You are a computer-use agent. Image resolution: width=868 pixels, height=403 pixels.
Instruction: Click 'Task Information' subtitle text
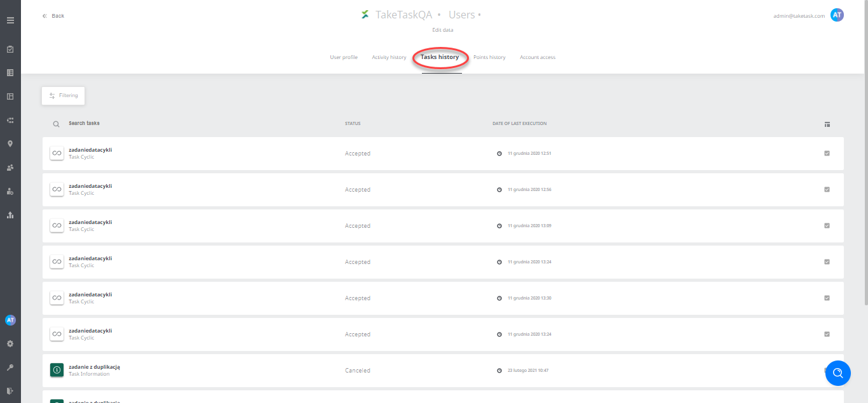(89, 374)
